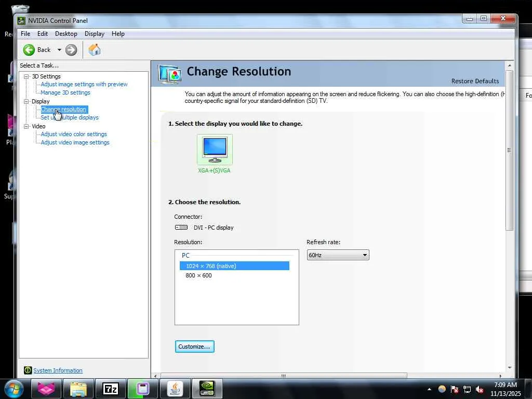Screen dimensions: 532x399
Task: Click the NVIDIA Control Panel title bar icon
Action: pyautogui.click(x=21, y=21)
